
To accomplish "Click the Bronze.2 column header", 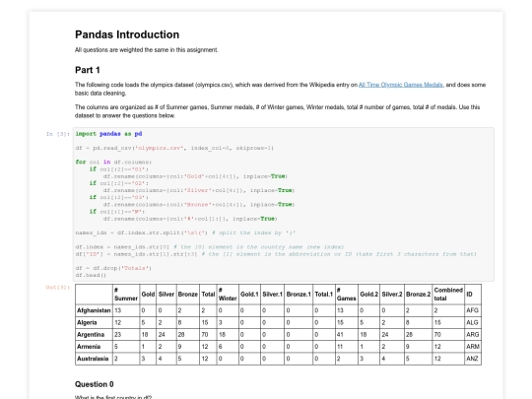I will click(418, 295).
